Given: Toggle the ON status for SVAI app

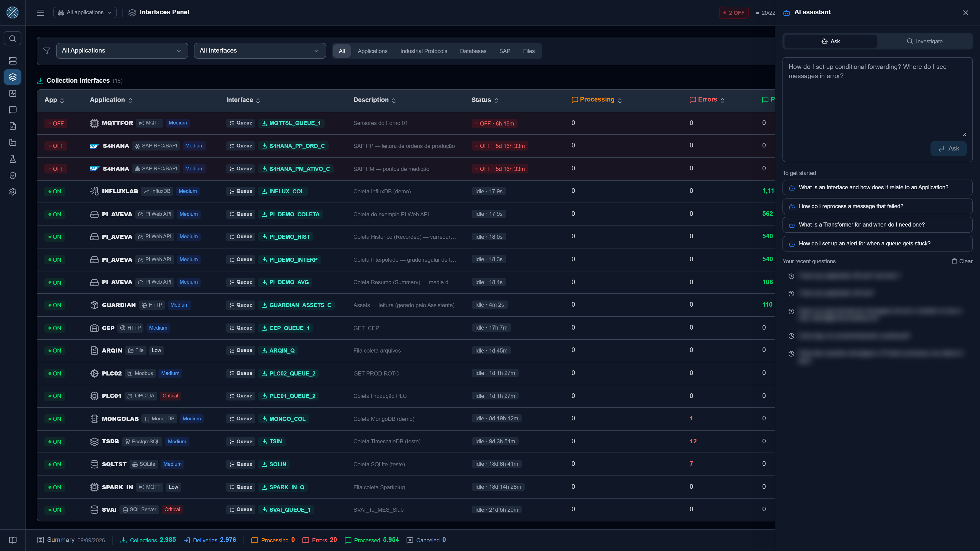Looking at the screenshot, I should click(x=55, y=510).
